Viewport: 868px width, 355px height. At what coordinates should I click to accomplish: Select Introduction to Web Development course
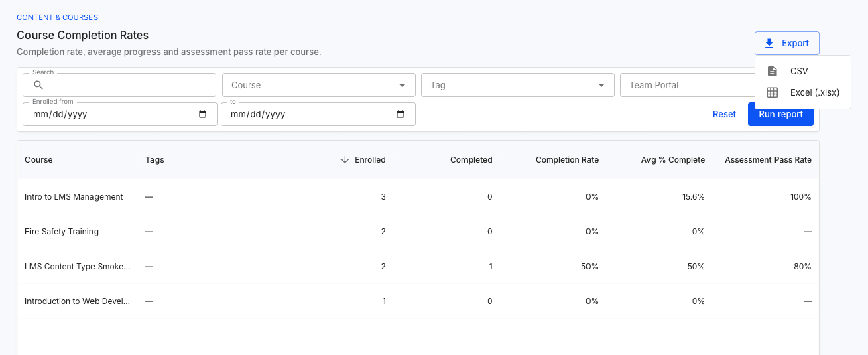[x=78, y=301]
